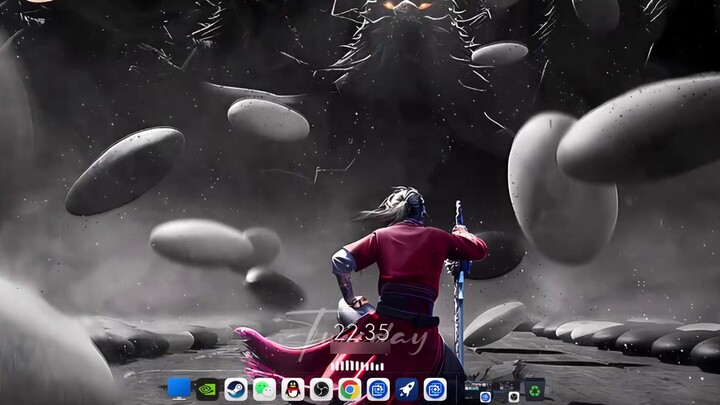Launch QQ penguin icon in dock
The image size is (720, 405).
tap(292, 389)
